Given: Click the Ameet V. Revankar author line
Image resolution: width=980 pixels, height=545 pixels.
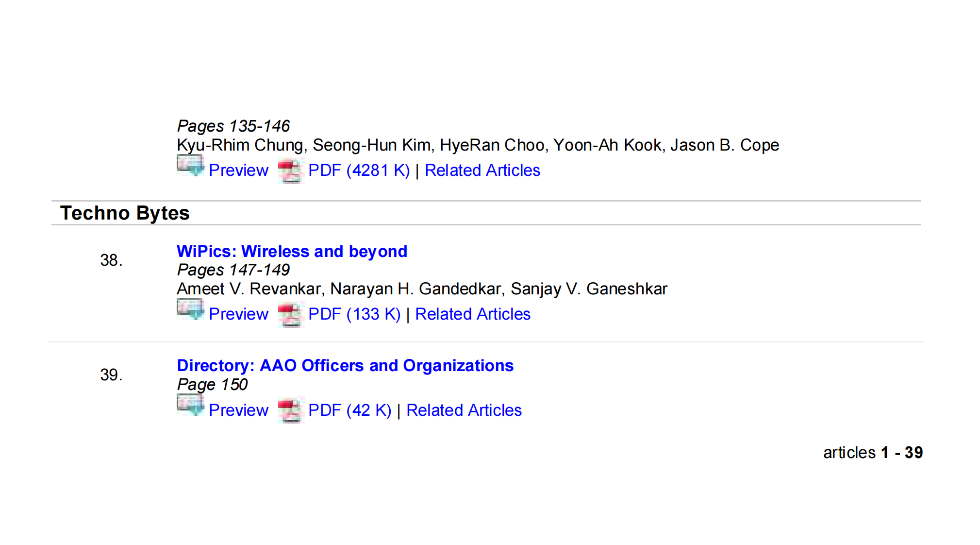Looking at the screenshot, I should [422, 289].
